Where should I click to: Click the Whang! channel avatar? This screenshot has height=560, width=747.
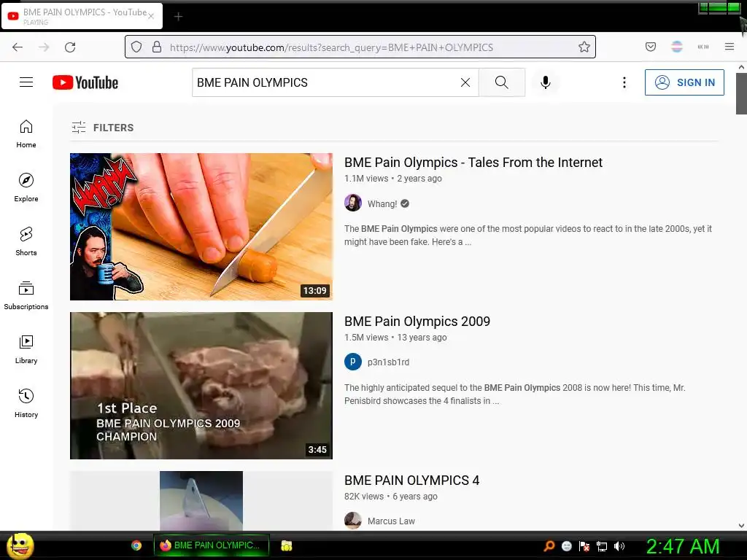(x=353, y=203)
